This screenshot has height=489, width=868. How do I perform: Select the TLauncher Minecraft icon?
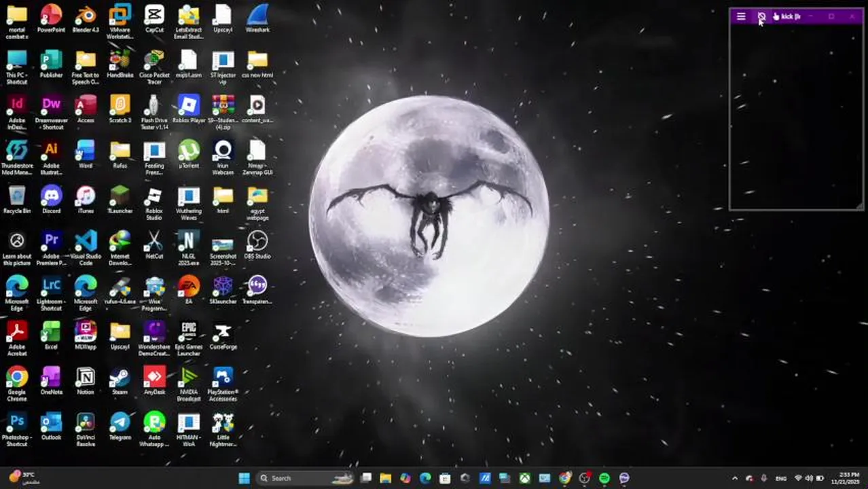click(120, 200)
